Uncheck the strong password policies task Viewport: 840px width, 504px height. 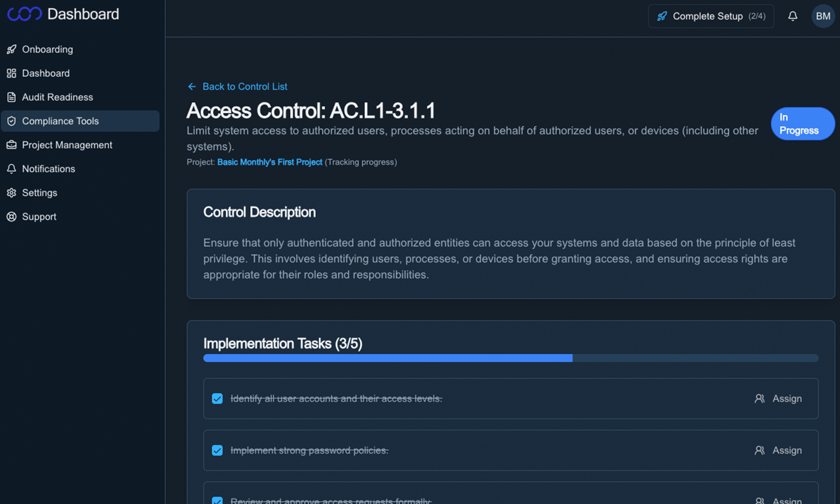coord(217,450)
